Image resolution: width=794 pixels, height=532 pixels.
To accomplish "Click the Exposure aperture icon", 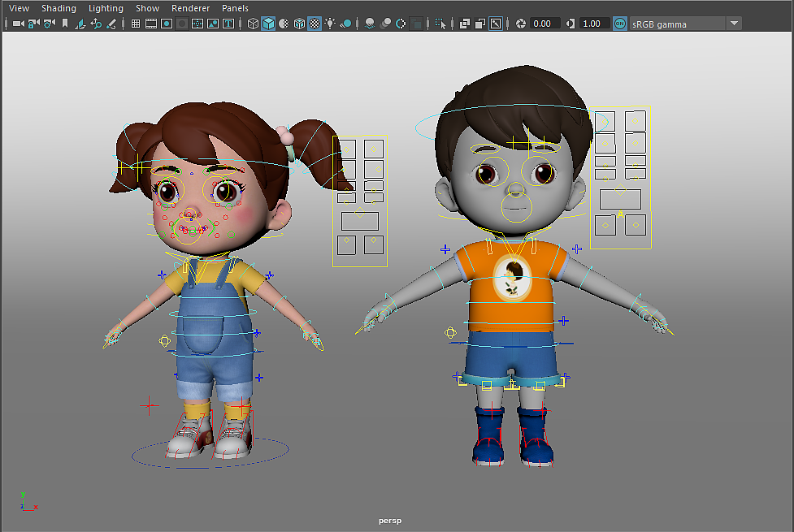I will (520, 24).
